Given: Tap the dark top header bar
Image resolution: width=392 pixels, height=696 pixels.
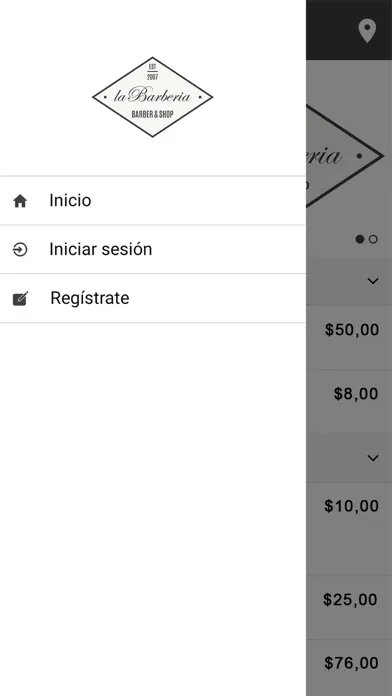Looking at the screenshot, I should (x=349, y=30).
